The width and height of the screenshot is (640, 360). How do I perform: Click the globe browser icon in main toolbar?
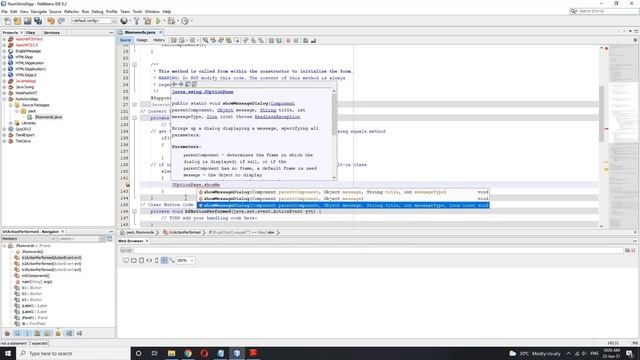[124, 21]
